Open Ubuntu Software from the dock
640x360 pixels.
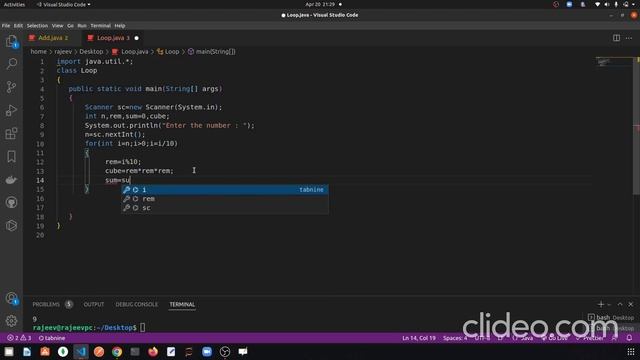[x=45, y=352]
